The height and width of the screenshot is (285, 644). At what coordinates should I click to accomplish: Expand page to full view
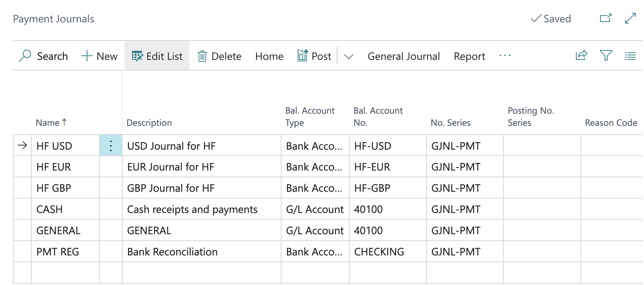click(630, 18)
